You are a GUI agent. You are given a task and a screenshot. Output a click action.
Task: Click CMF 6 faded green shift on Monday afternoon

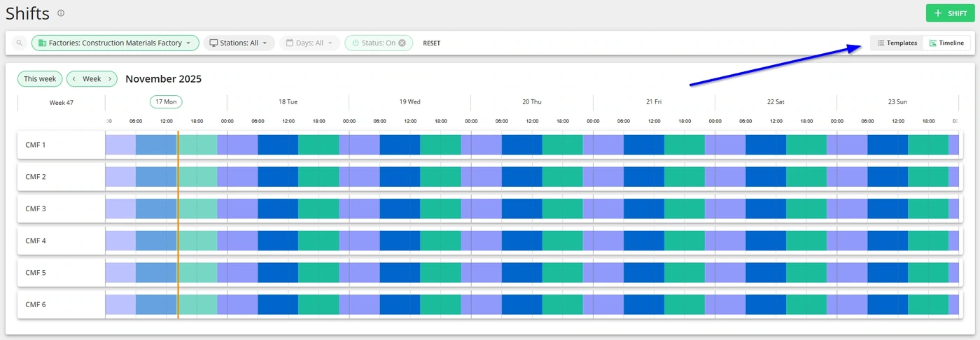[198, 304]
